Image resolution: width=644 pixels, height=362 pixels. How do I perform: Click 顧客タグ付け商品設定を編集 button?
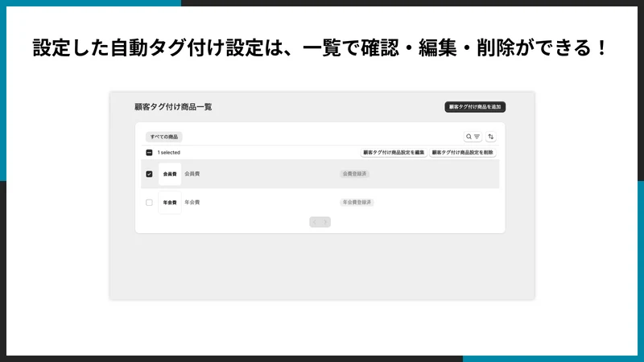tap(394, 152)
